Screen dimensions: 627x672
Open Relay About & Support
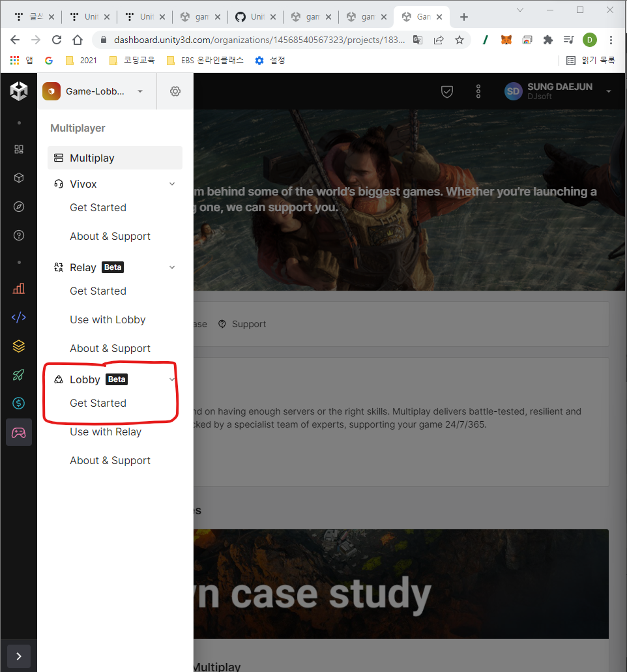coord(110,349)
